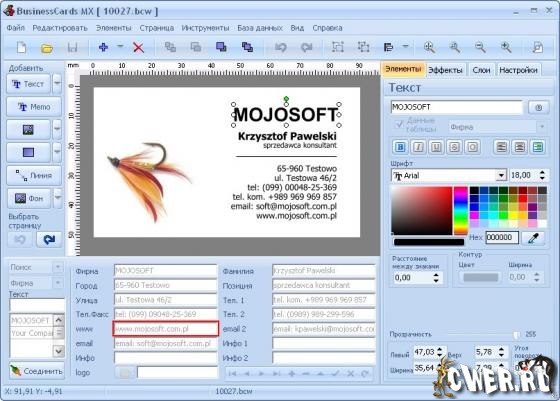Switch to the Эффекты tab

click(445, 70)
